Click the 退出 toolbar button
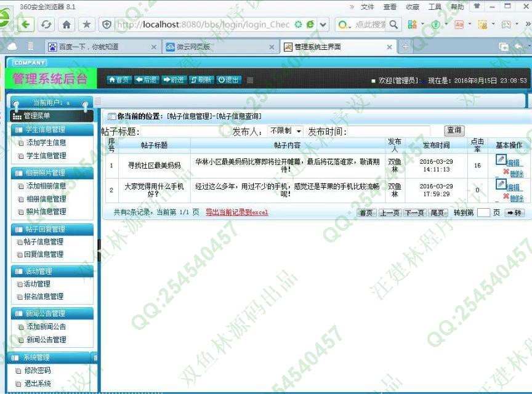The image size is (532, 394). (x=228, y=80)
